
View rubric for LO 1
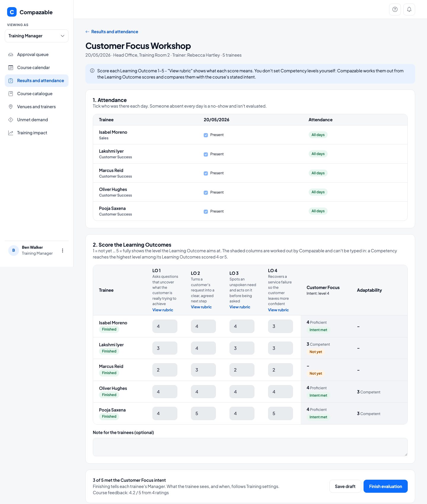point(163,310)
